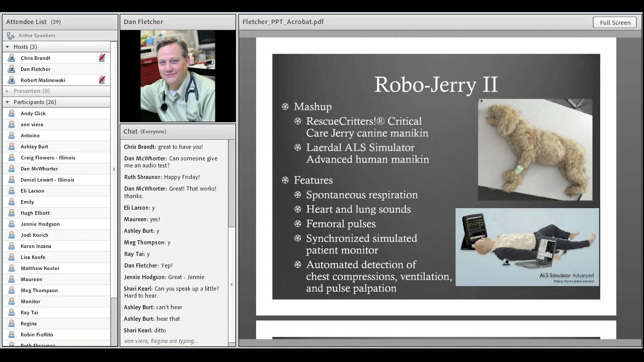Click the "Femoral pulses" slide bullet
Screen dimensions: 644x362
click(x=341, y=224)
